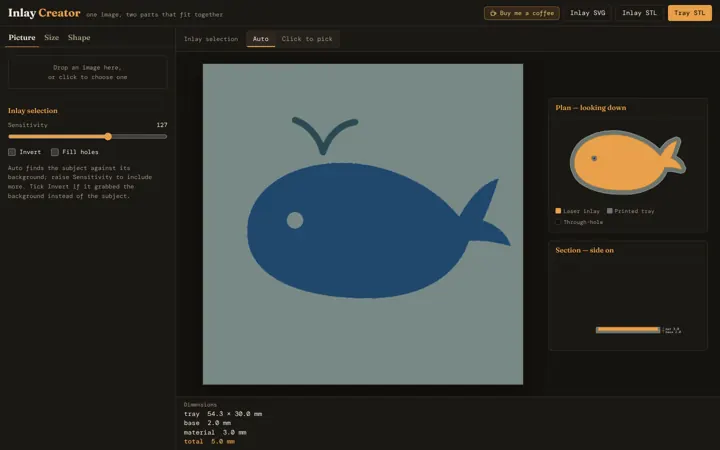720x450 pixels.
Task: Click the whale's eye hole in the preview
Action: pyautogui.click(x=295, y=220)
